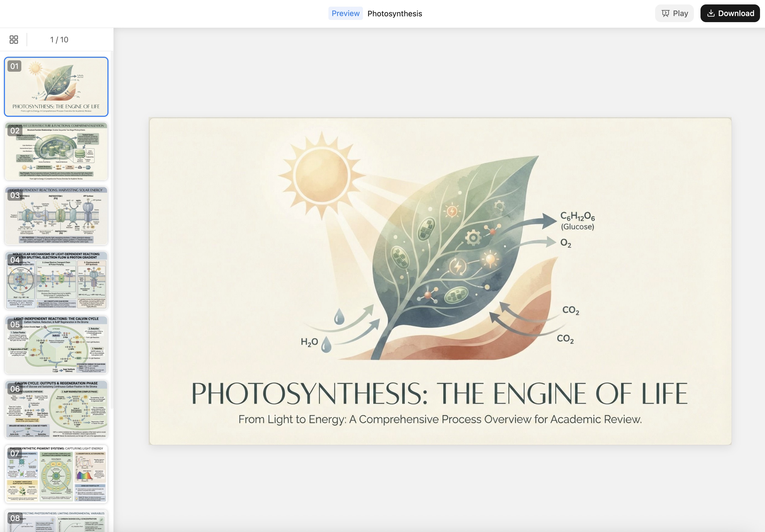This screenshot has width=765, height=532.
Task: Select slide 04 Molecular Mechanisms thumbnail
Action: click(56, 280)
